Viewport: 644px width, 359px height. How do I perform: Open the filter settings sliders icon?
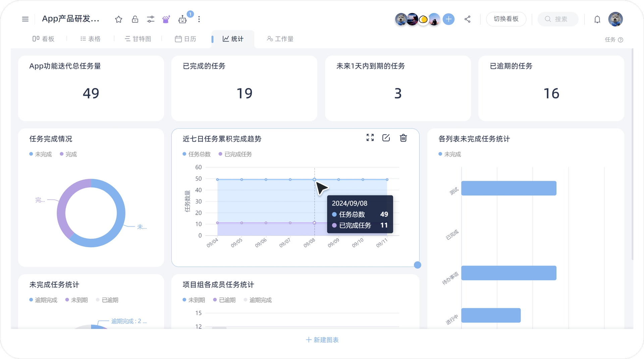(151, 19)
